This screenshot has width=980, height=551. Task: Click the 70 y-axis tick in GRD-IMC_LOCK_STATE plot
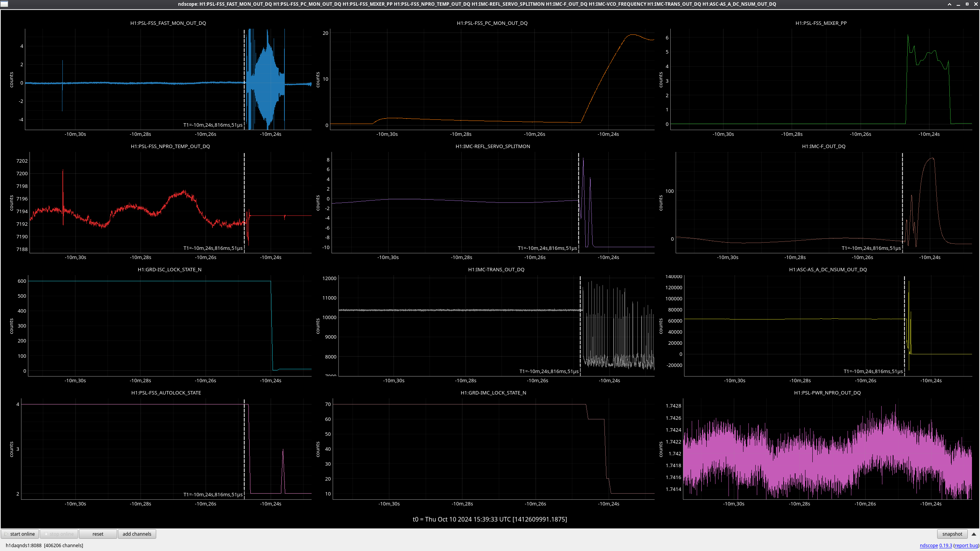(328, 404)
